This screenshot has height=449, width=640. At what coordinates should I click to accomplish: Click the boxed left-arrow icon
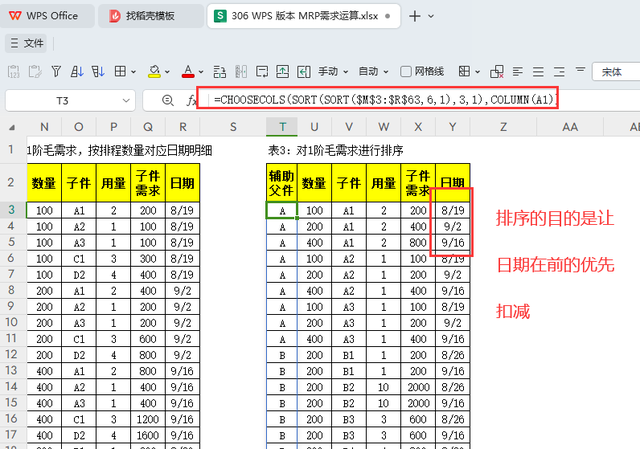point(304,72)
